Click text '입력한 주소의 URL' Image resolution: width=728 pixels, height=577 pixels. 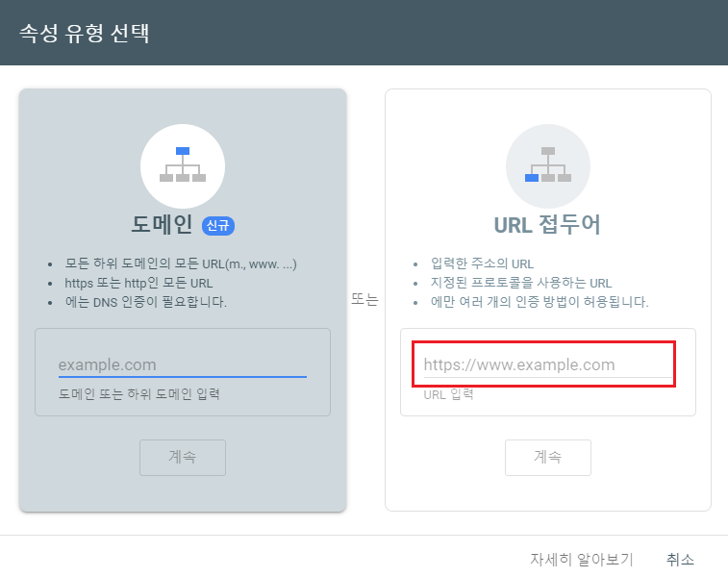(482, 263)
